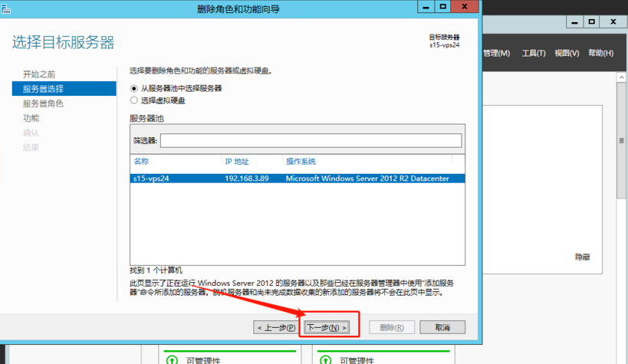Screen dimensions: 628x364
Task: Minimize the wizard window
Action: [x=426, y=7]
